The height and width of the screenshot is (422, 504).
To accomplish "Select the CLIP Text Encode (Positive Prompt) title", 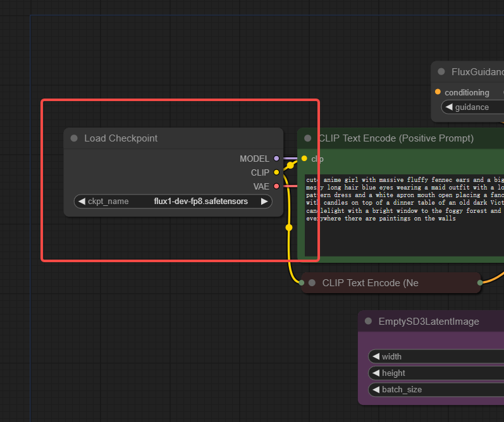I will (x=396, y=138).
